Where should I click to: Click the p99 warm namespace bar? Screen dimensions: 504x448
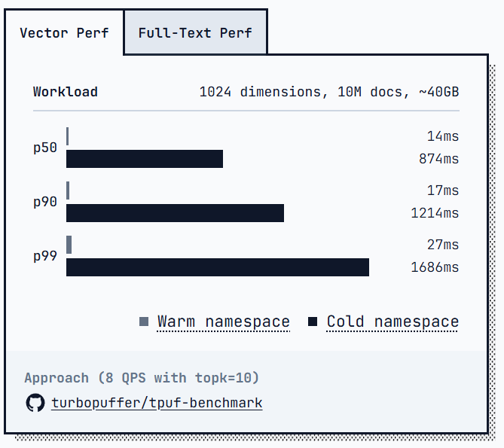coord(69,245)
